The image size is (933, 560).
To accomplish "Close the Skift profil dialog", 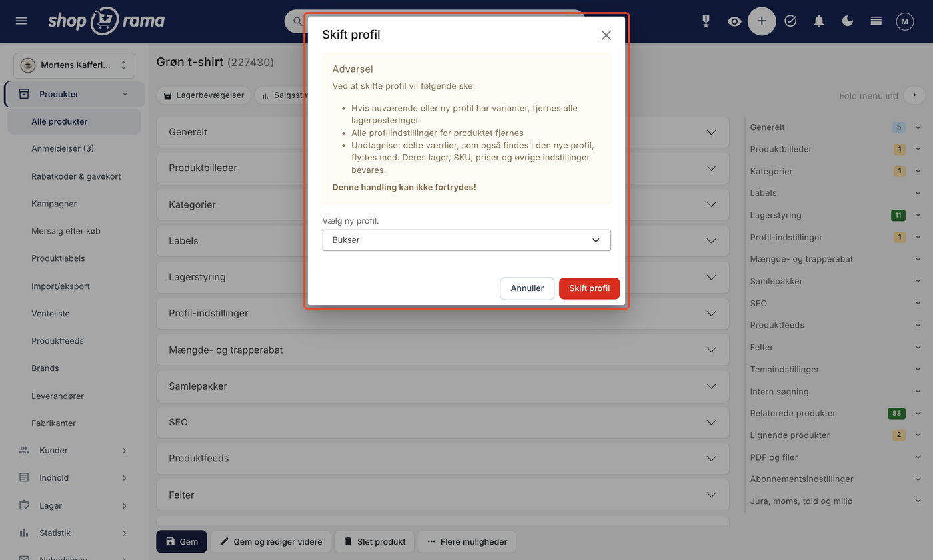I will 606,35.
